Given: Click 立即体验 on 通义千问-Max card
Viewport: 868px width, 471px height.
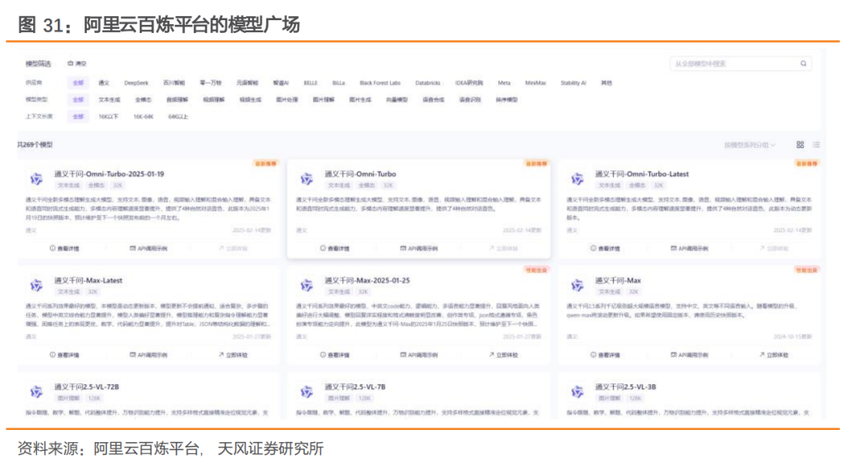Looking at the screenshot, I should pos(774,354).
